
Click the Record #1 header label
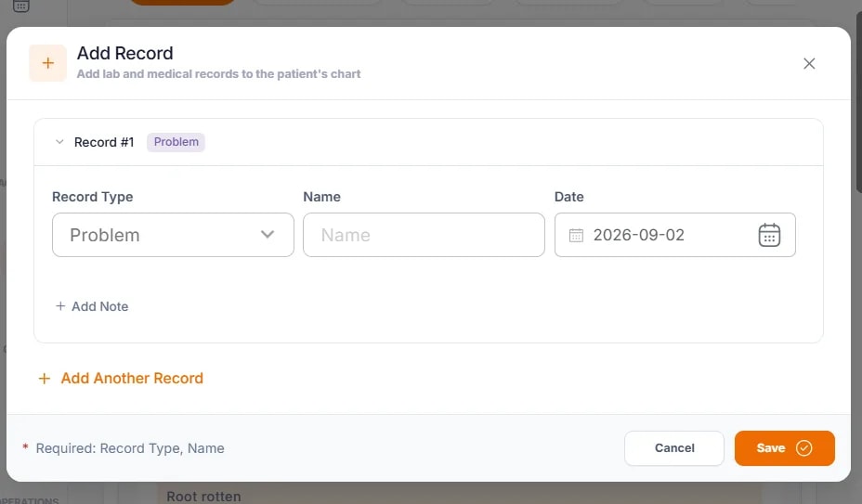(x=104, y=142)
